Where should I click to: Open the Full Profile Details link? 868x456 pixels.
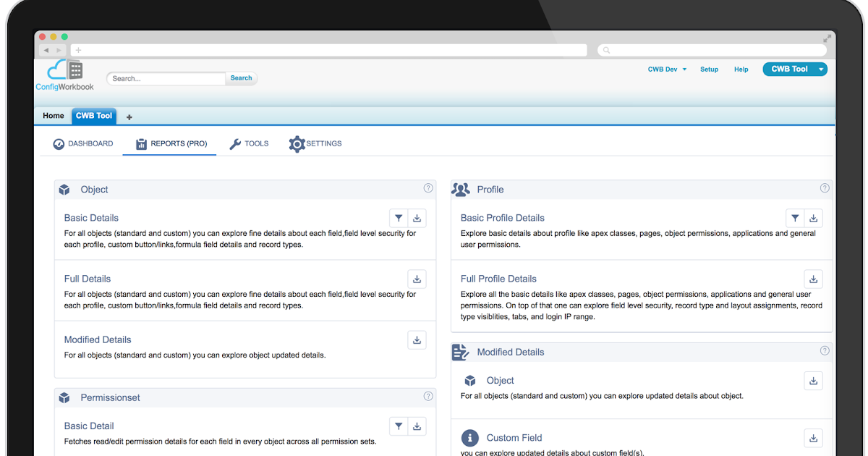click(x=498, y=279)
